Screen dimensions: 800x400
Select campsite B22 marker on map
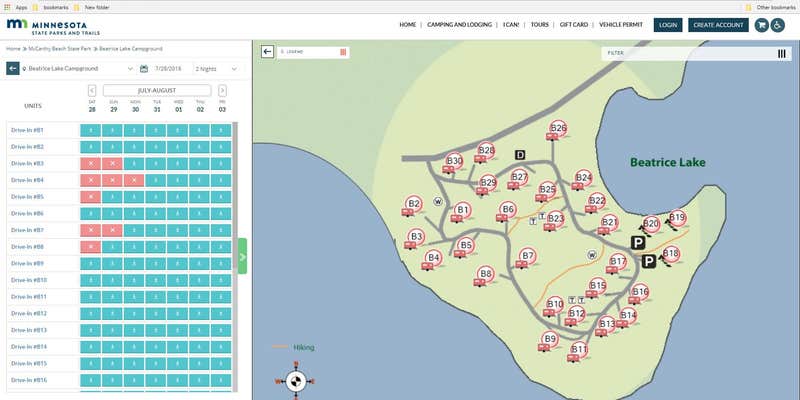click(x=596, y=201)
